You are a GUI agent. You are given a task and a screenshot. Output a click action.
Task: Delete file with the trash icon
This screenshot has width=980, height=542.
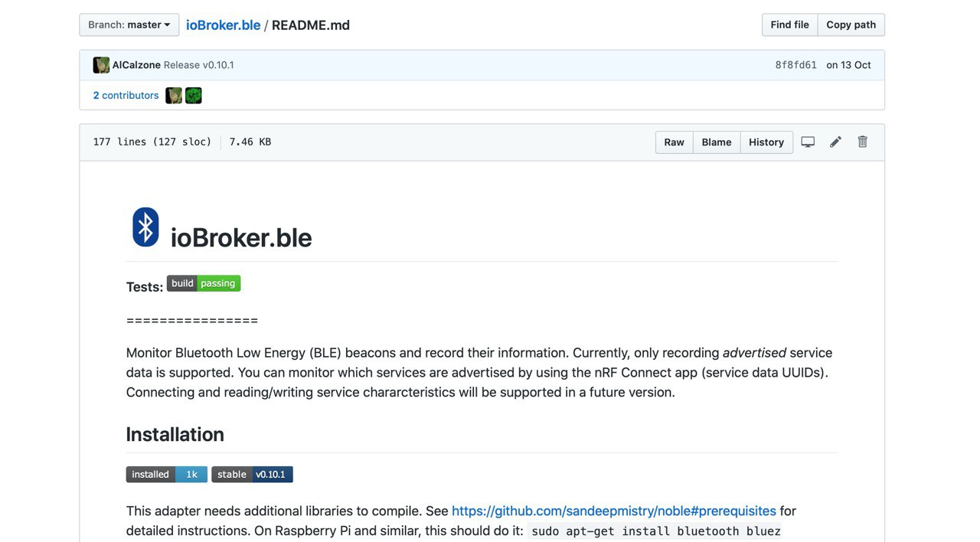(x=863, y=142)
